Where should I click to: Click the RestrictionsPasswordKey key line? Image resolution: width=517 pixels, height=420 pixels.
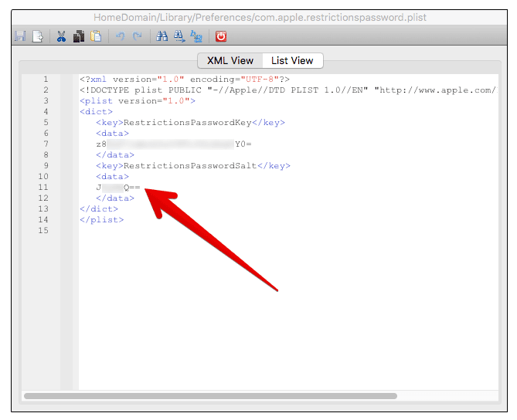pos(190,123)
